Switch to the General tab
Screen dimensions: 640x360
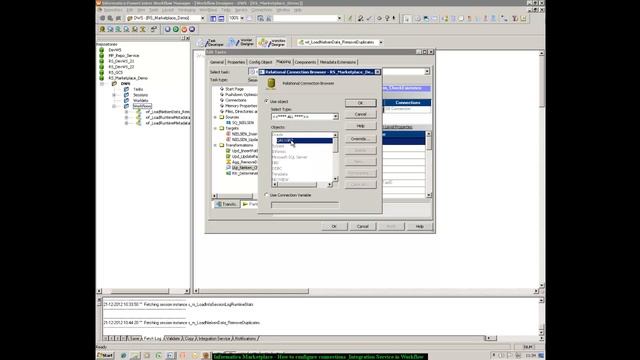pyautogui.click(x=217, y=62)
